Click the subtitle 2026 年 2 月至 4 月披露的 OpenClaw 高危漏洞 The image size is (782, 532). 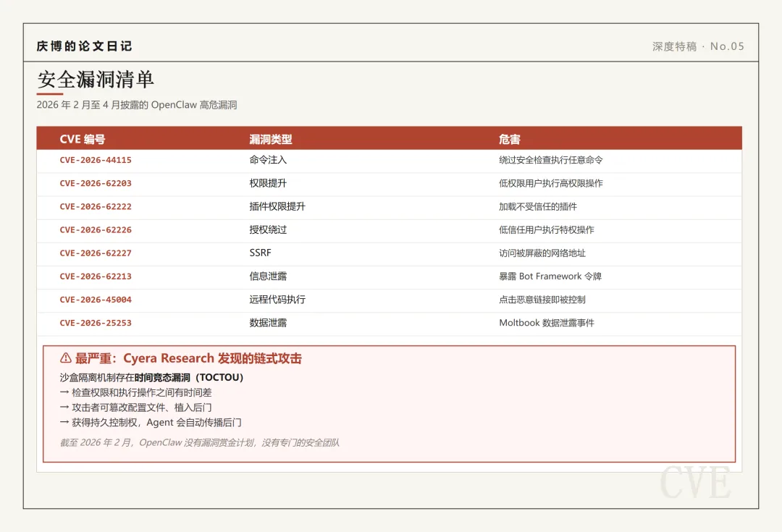pyautogui.click(x=137, y=105)
